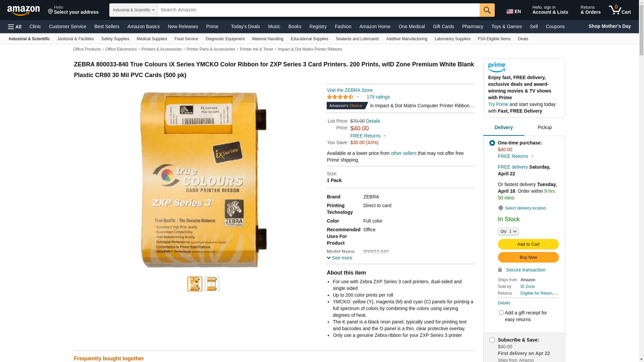This screenshot has height=362, width=644.
Task: Check Add a gift receipt box
Action: [x=501, y=312]
